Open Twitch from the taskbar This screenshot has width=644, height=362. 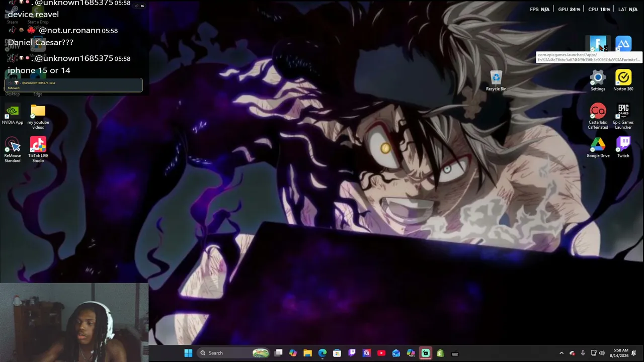tap(352, 353)
